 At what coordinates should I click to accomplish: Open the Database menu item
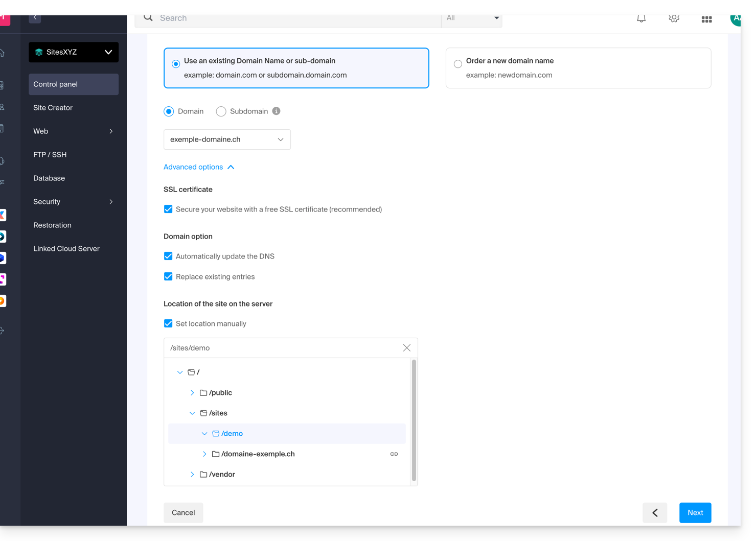[49, 178]
